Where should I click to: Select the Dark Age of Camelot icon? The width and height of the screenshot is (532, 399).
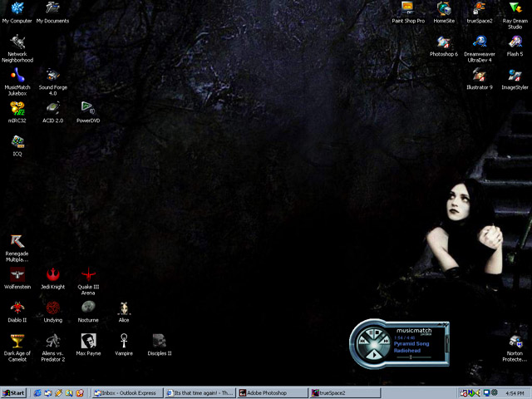[17, 347]
